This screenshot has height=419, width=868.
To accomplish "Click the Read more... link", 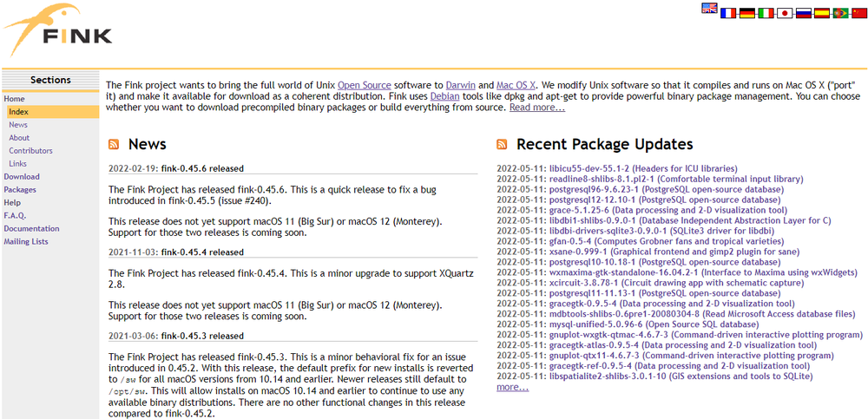I will [537, 108].
